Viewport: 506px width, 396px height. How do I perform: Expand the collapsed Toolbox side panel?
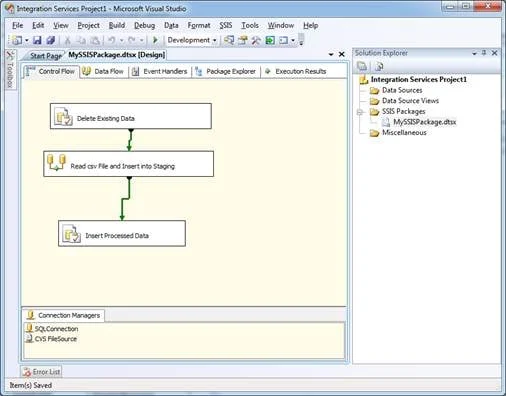point(10,69)
